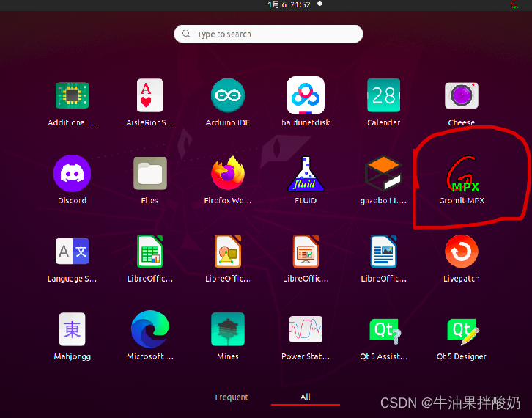Launch LibreOffice Impress presentation icon

(306, 252)
